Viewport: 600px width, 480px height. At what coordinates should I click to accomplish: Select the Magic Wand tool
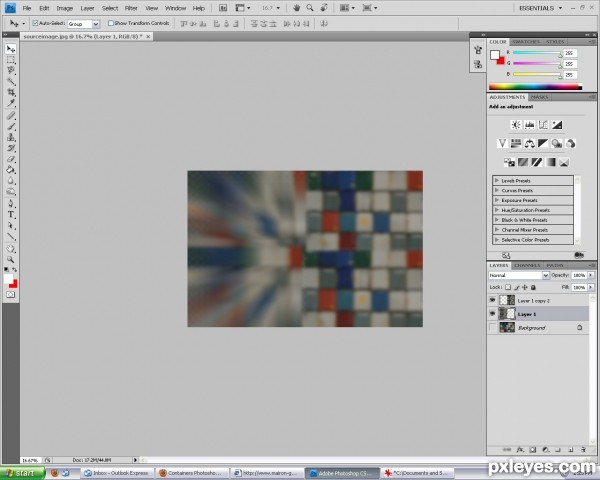point(11,81)
